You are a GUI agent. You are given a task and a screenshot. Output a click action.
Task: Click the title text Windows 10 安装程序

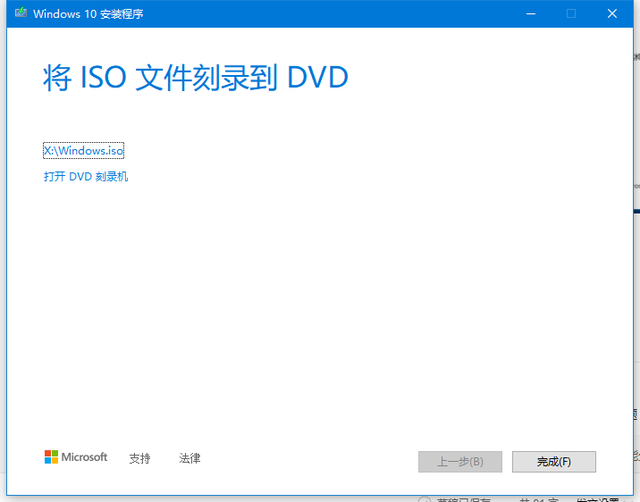(88, 14)
